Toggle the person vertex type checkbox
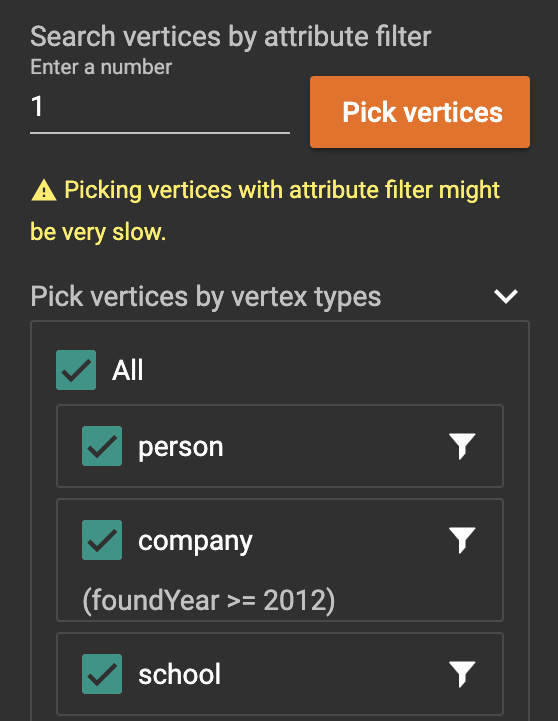The image size is (558, 721). pyautogui.click(x=102, y=446)
